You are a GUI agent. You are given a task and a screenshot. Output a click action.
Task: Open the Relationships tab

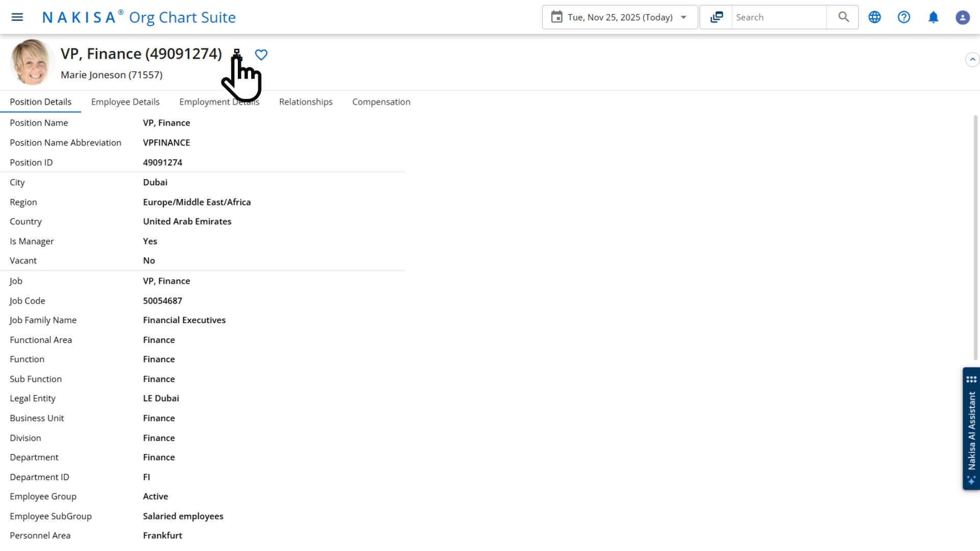[305, 102]
